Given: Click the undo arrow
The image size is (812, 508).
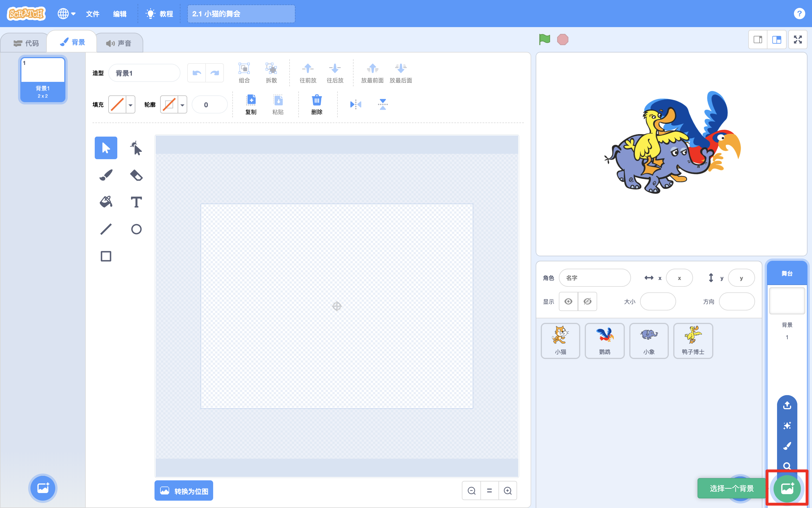Looking at the screenshot, I should click(x=197, y=73).
